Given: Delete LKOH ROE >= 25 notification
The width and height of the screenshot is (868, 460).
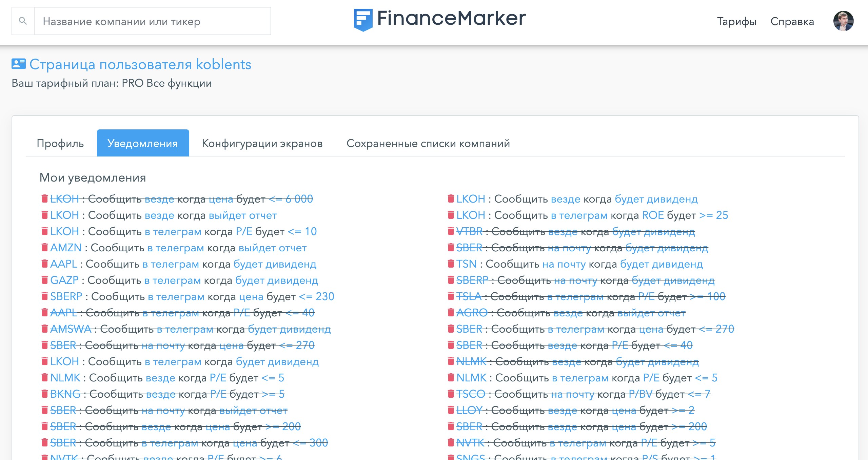Looking at the screenshot, I should (451, 215).
